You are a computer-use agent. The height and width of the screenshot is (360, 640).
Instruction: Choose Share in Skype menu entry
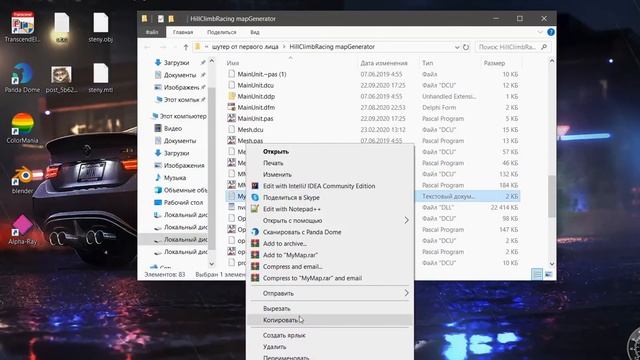pos(291,197)
